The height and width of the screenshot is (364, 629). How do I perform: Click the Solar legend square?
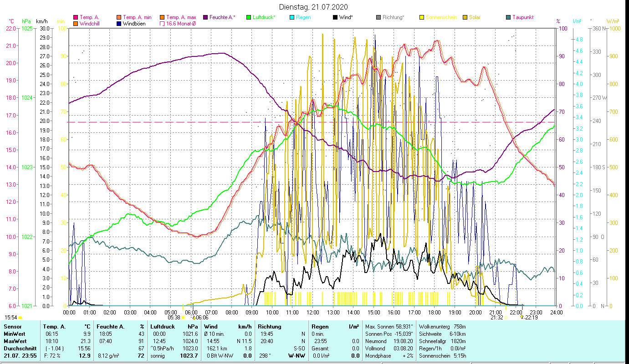pyautogui.click(x=465, y=18)
